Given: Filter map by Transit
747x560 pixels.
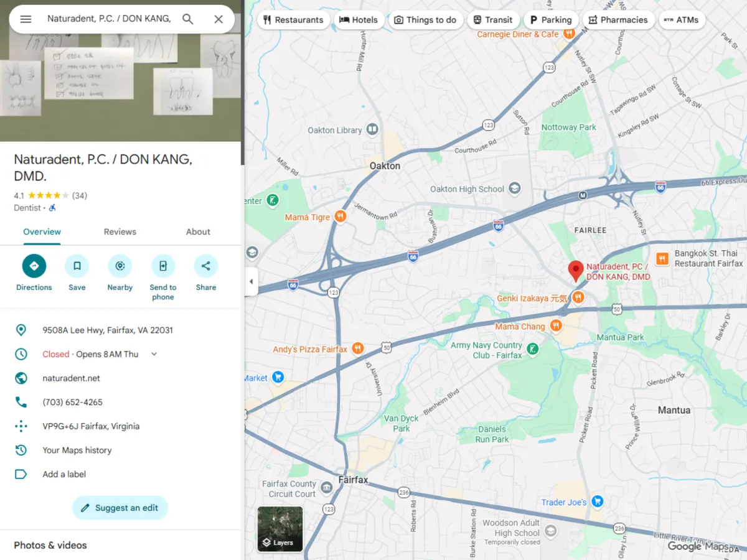Looking at the screenshot, I should [x=493, y=20].
